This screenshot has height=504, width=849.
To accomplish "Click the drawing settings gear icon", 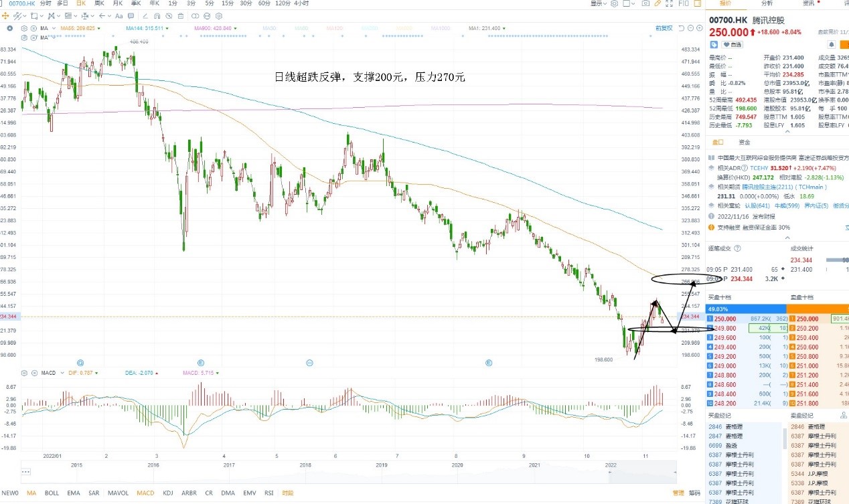I will [x=219, y=16].
